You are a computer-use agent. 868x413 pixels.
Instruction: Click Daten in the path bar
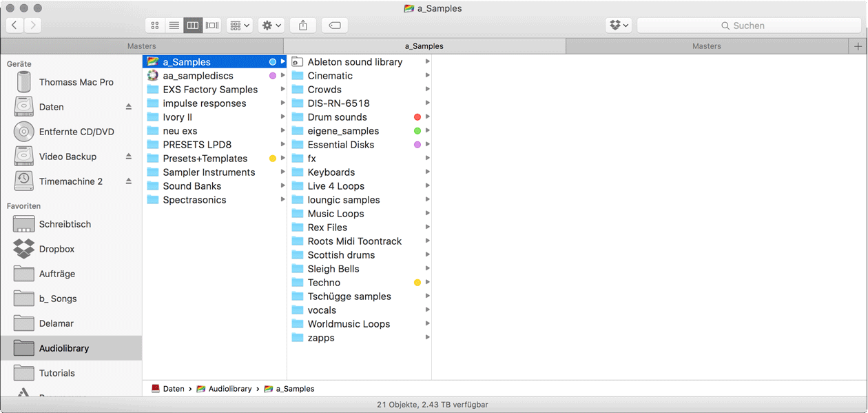pos(168,389)
